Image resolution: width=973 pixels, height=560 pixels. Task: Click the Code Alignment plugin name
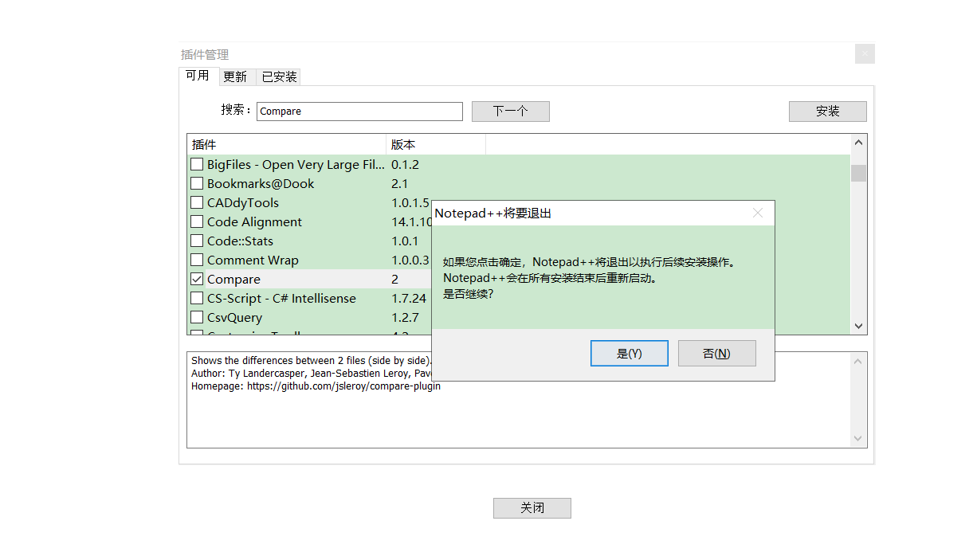click(x=254, y=222)
